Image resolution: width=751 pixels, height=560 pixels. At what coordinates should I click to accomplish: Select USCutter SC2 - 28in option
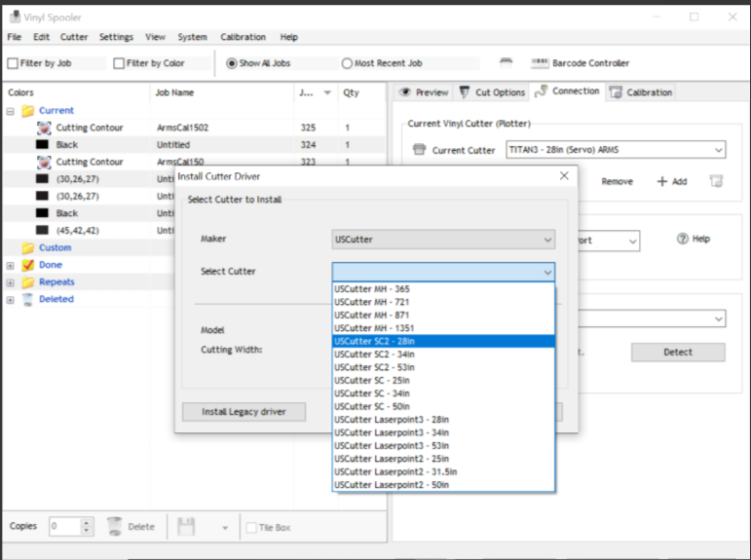[x=443, y=341]
